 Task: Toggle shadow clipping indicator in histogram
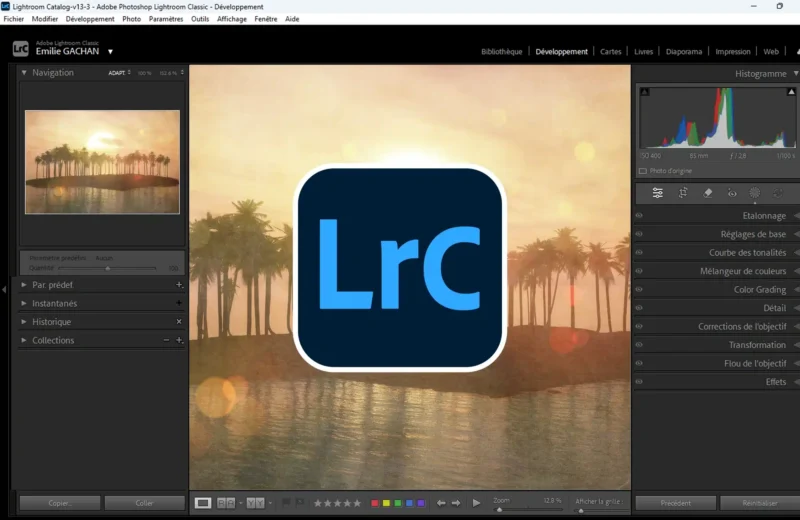pyautogui.click(x=644, y=92)
